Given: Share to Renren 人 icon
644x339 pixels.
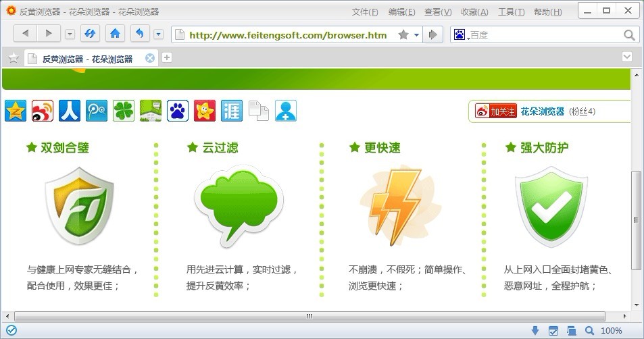Looking at the screenshot, I should [70, 111].
